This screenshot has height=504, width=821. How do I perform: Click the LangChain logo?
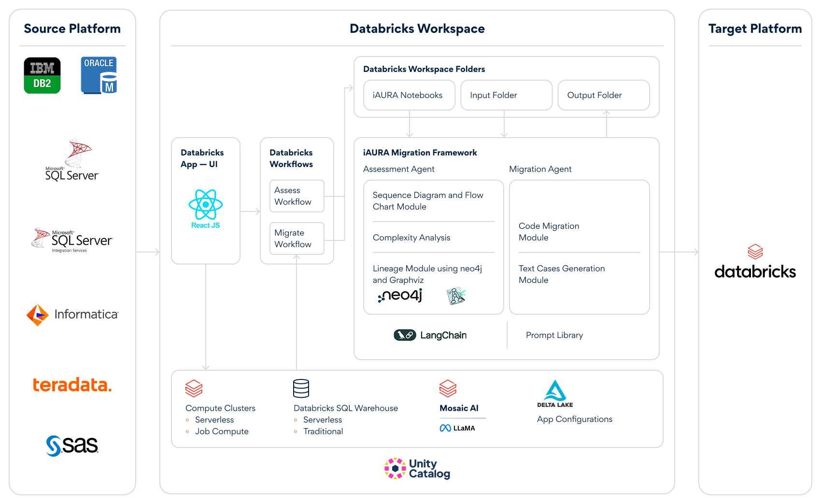(430, 335)
